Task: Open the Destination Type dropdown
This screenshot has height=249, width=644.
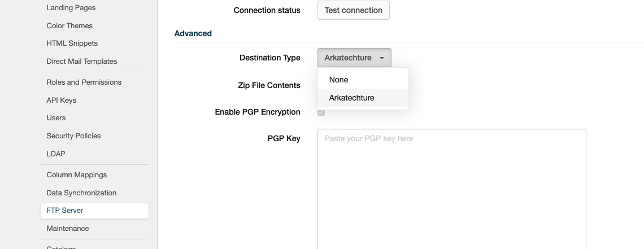Action: tap(354, 58)
